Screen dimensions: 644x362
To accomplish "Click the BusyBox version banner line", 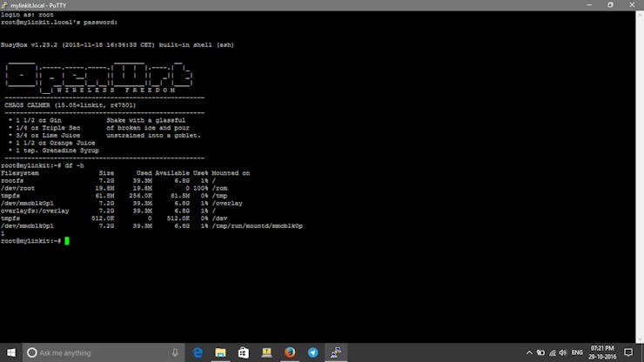I will (117, 45).
